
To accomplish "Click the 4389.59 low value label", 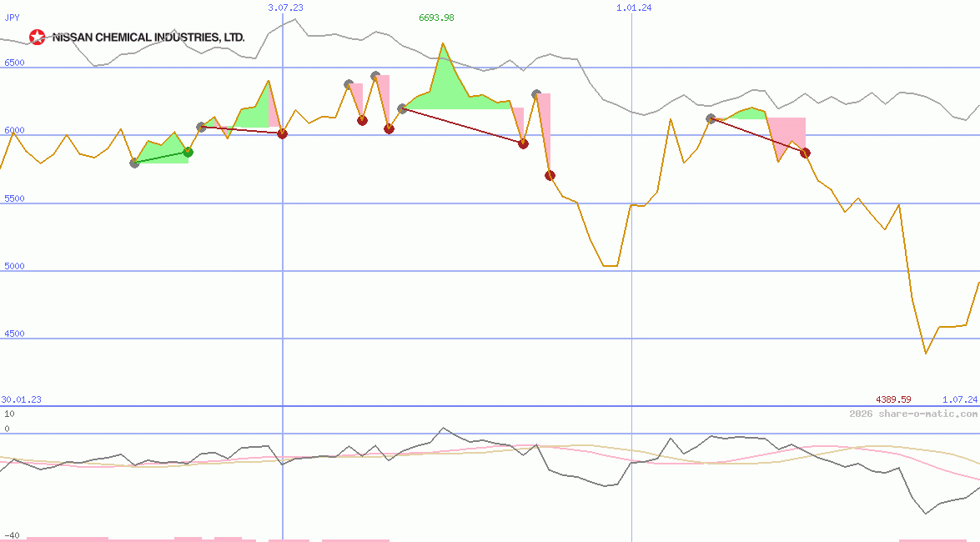I will tap(895, 399).
